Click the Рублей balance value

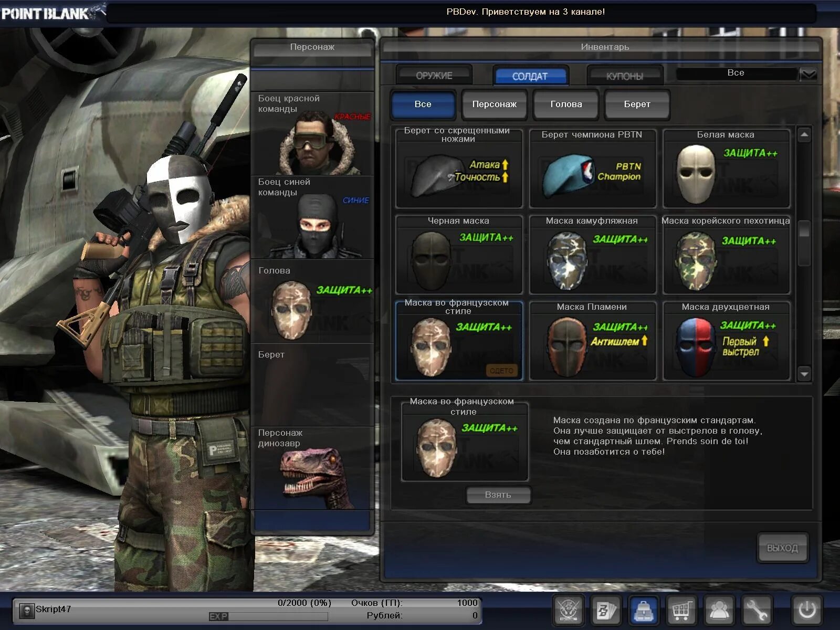475,615
